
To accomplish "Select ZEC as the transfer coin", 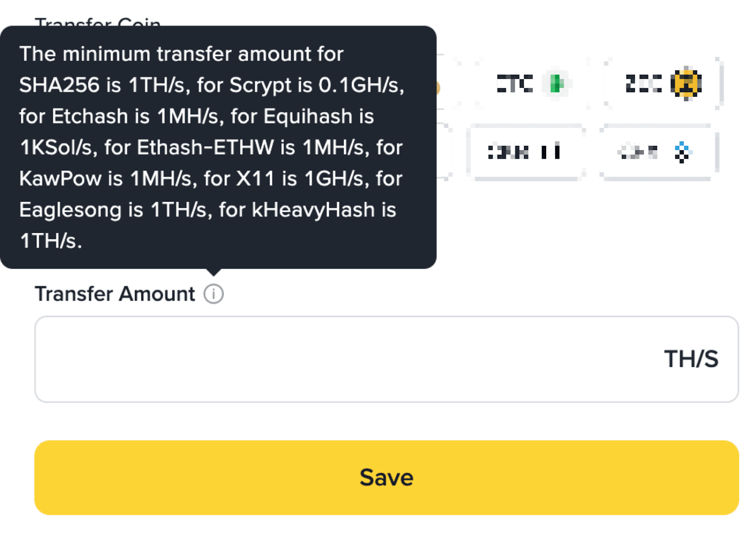I will 661,84.
